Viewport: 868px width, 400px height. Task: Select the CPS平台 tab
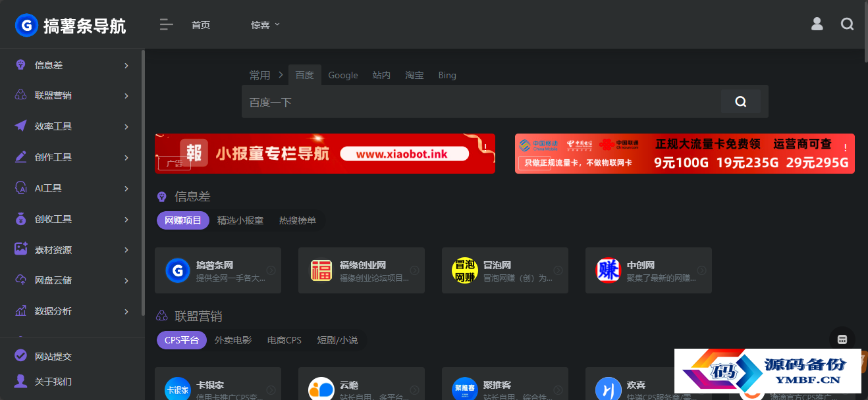pyautogui.click(x=182, y=340)
